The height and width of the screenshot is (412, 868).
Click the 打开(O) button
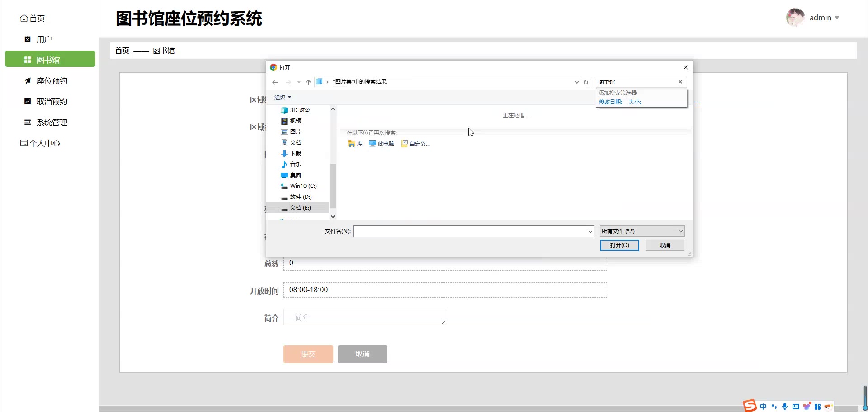click(x=619, y=245)
